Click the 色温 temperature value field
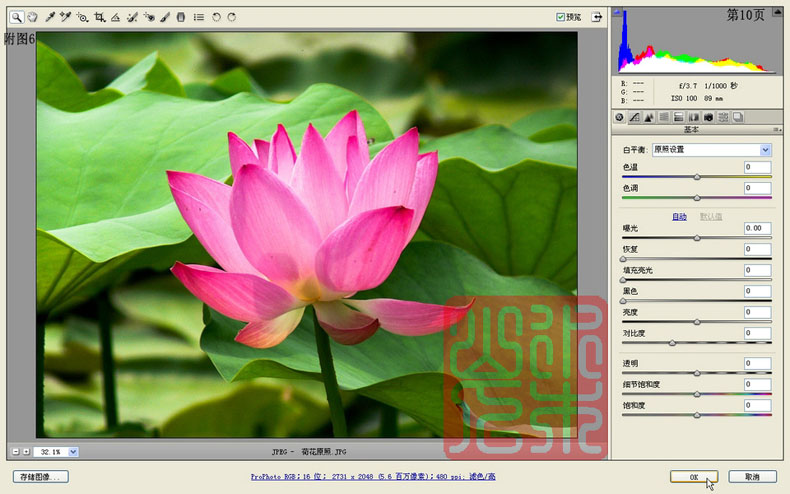This screenshot has width=790, height=494. click(757, 167)
